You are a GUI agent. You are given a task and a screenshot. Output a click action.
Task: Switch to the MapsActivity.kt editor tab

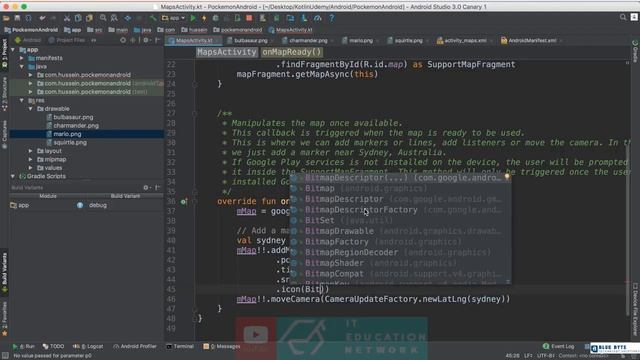(x=193, y=40)
